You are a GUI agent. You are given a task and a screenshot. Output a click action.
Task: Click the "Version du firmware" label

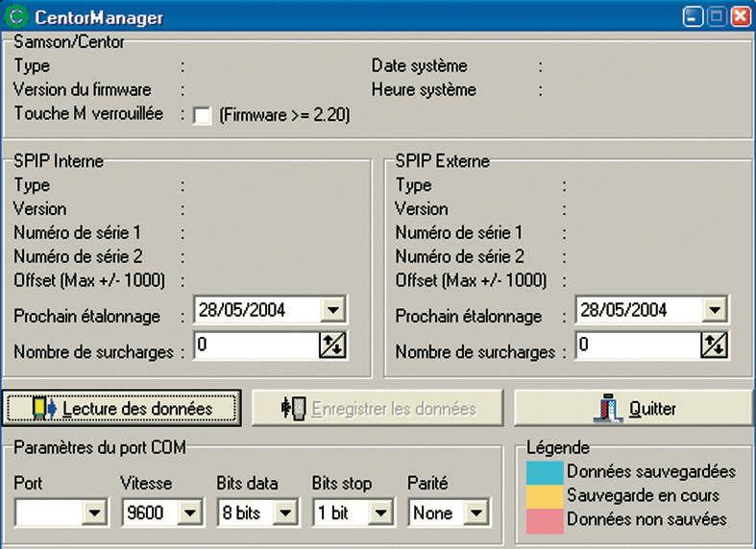pyautogui.click(x=83, y=89)
